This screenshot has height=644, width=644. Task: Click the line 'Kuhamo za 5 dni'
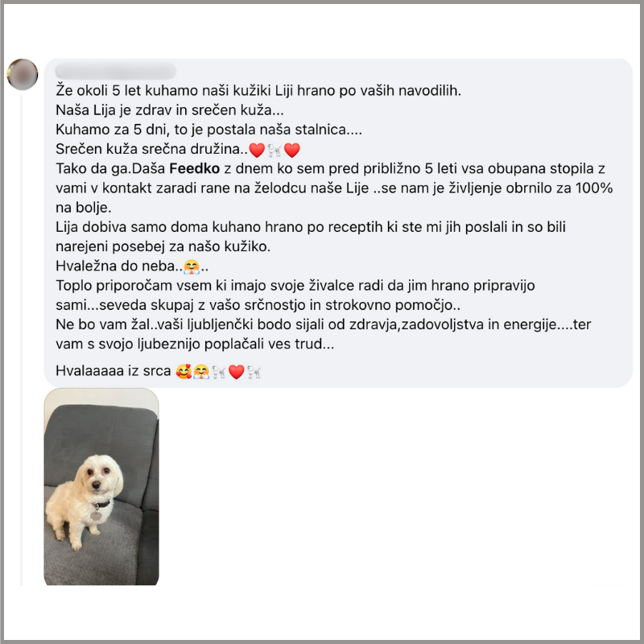(x=208, y=130)
